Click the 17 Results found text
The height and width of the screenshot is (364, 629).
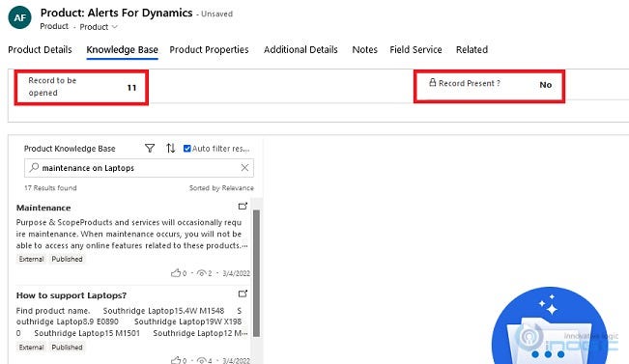coord(50,188)
